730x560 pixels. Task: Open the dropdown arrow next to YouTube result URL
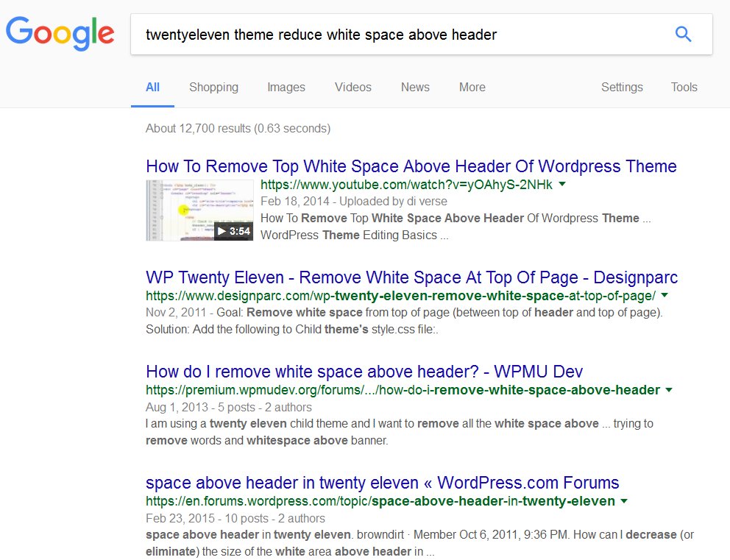562,185
